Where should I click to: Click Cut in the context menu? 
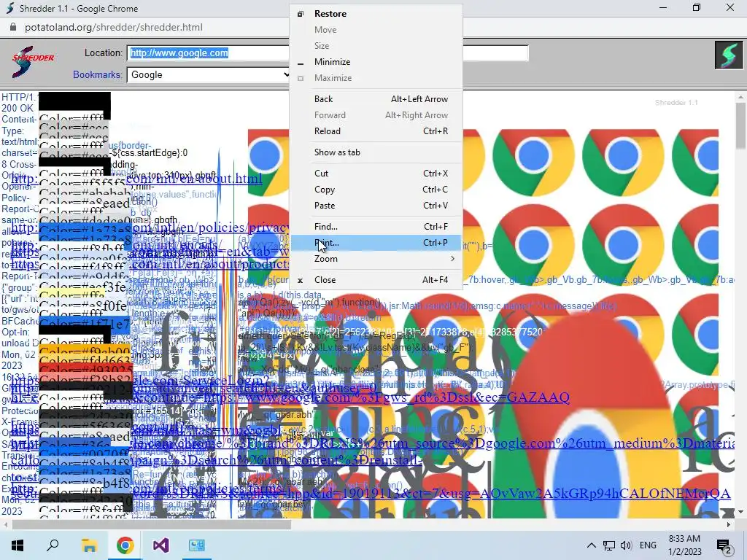[x=376, y=174]
